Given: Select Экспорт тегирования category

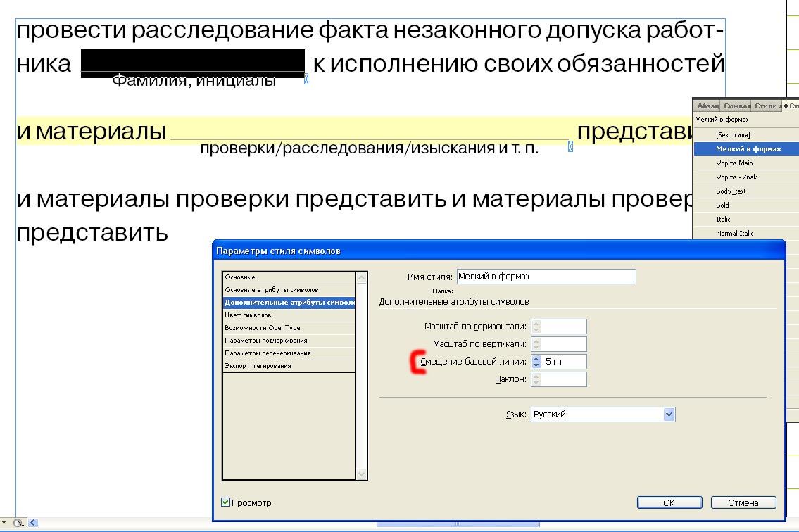Looking at the screenshot, I should click(289, 366).
